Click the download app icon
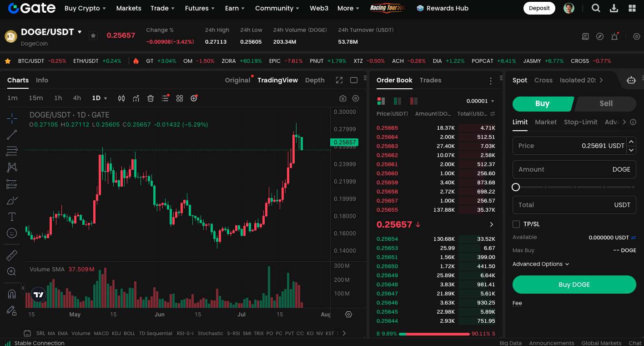Screen dimensions: 644x346 point(614,8)
